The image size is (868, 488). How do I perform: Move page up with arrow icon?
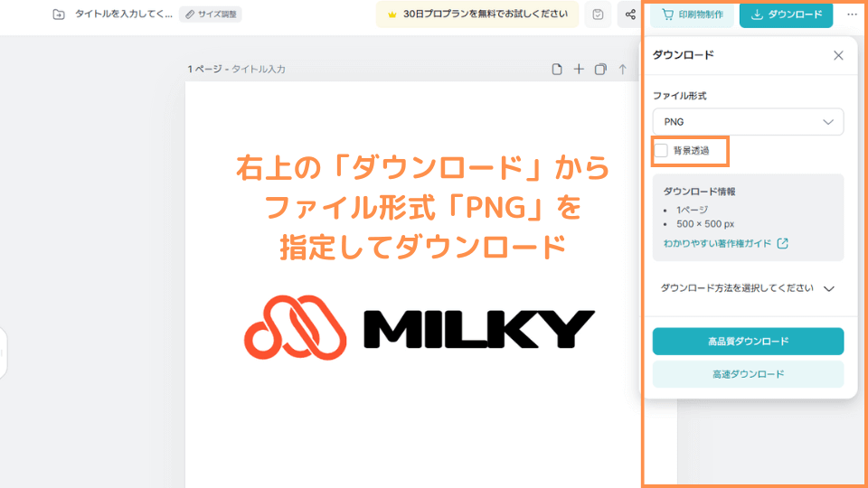tap(622, 70)
